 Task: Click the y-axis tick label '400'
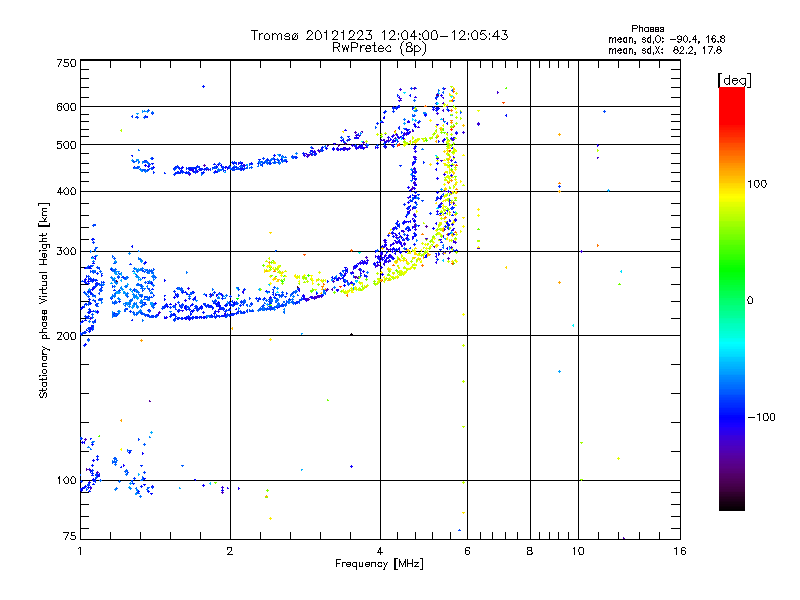pyautogui.click(x=66, y=191)
